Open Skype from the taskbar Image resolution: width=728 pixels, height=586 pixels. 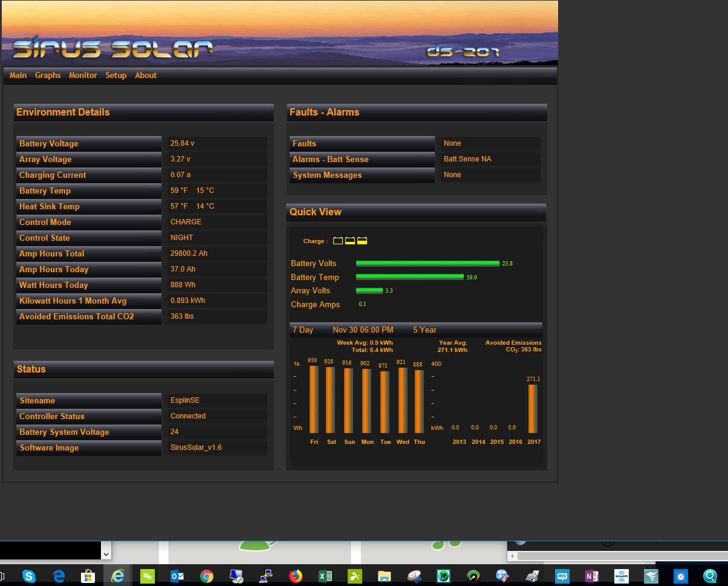28,576
